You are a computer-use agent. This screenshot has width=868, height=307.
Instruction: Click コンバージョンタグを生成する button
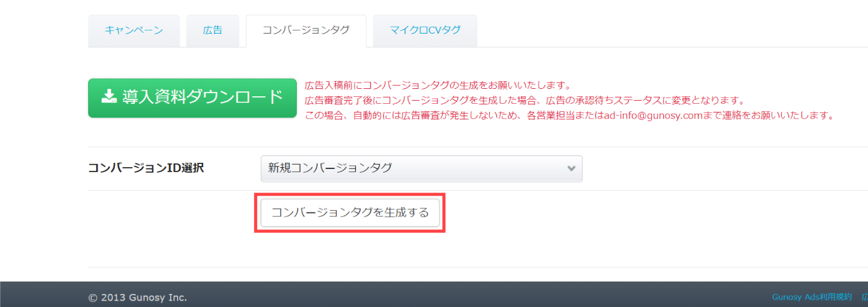pyautogui.click(x=350, y=213)
